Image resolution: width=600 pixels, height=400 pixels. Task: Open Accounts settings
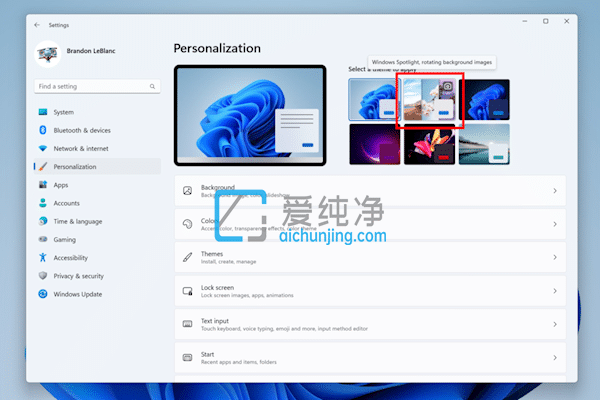97,203
